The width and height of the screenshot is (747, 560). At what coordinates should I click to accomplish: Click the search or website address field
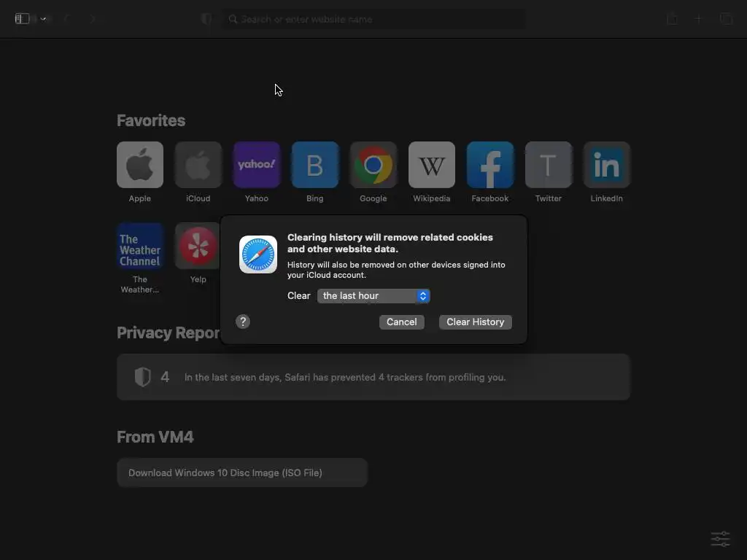[x=374, y=19]
